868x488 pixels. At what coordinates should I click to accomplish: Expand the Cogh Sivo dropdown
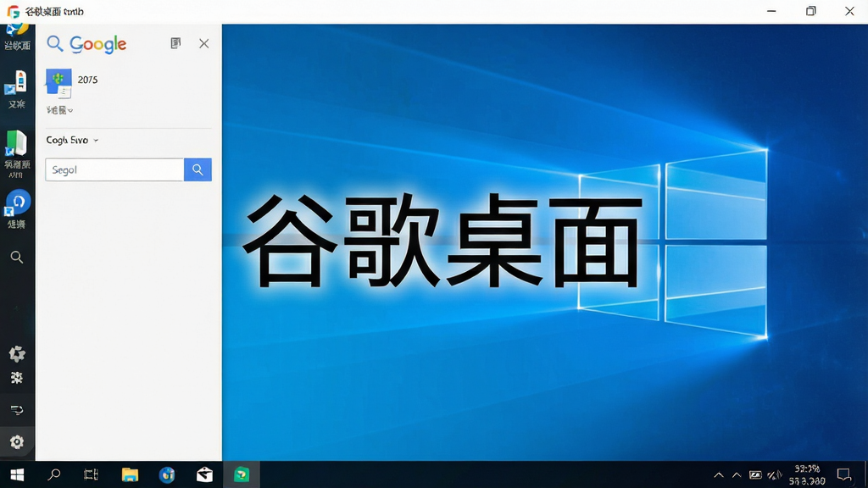pyautogui.click(x=72, y=140)
